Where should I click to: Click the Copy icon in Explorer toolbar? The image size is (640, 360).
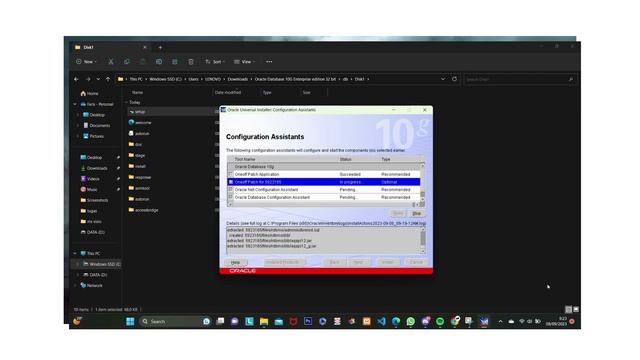pyautogui.click(x=127, y=62)
